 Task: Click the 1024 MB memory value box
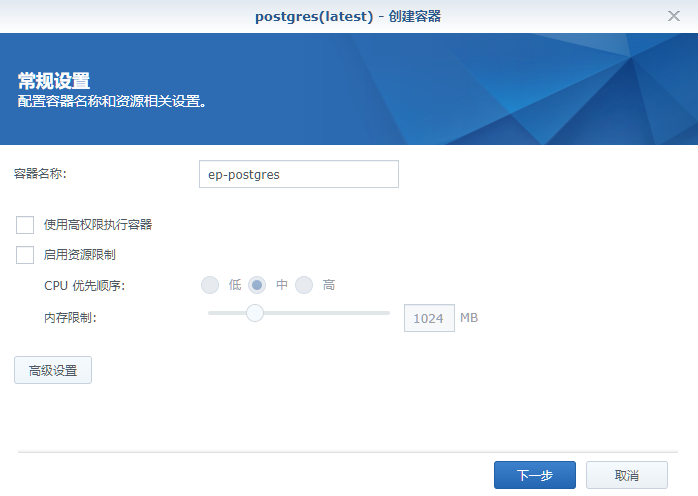click(x=429, y=318)
